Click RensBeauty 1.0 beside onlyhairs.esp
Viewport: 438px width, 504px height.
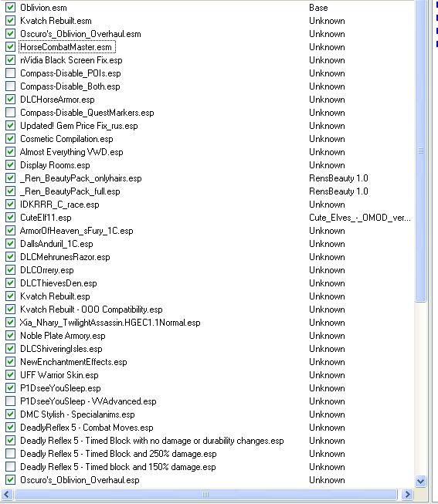tap(338, 178)
